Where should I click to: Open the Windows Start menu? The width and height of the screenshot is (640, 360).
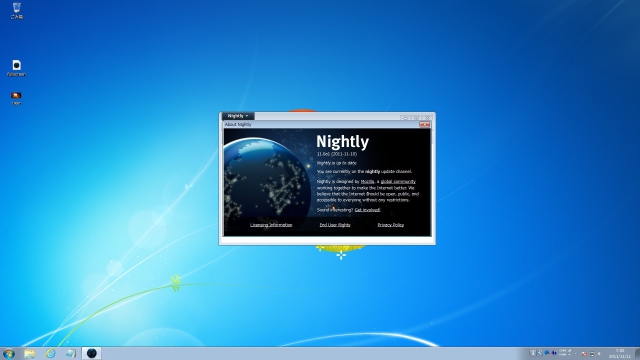[x=9, y=353]
